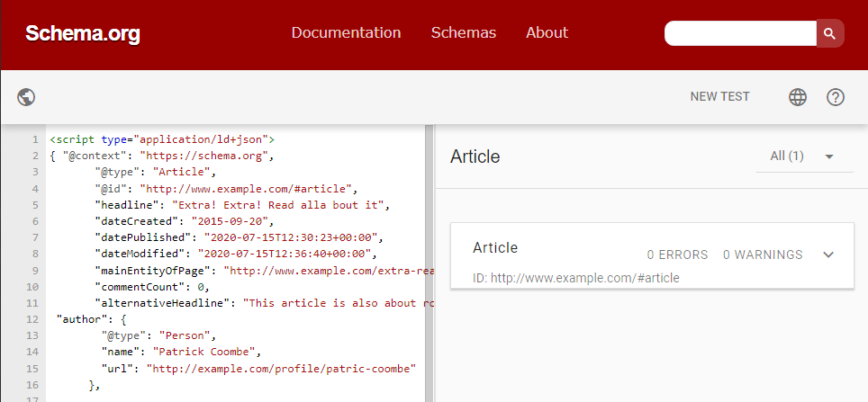Open the help question-mark icon
The height and width of the screenshot is (402, 868).
pyautogui.click(x=836, y=97)
